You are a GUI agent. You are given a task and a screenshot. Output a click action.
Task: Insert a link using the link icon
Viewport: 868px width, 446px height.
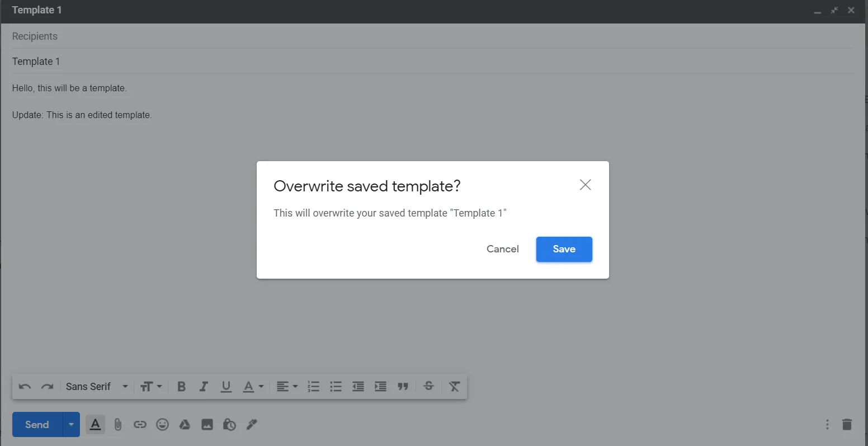pyautogui.click(x=140, y=425)
